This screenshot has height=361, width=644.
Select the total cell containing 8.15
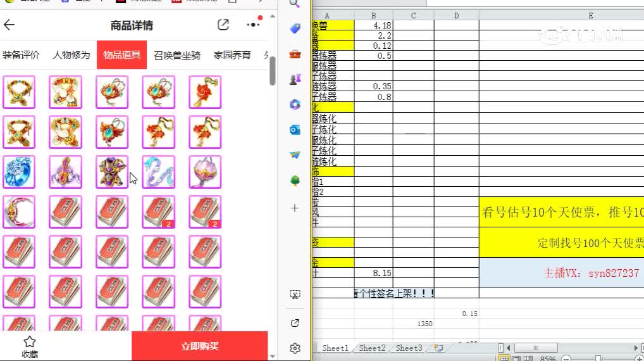tap(373, 273)
